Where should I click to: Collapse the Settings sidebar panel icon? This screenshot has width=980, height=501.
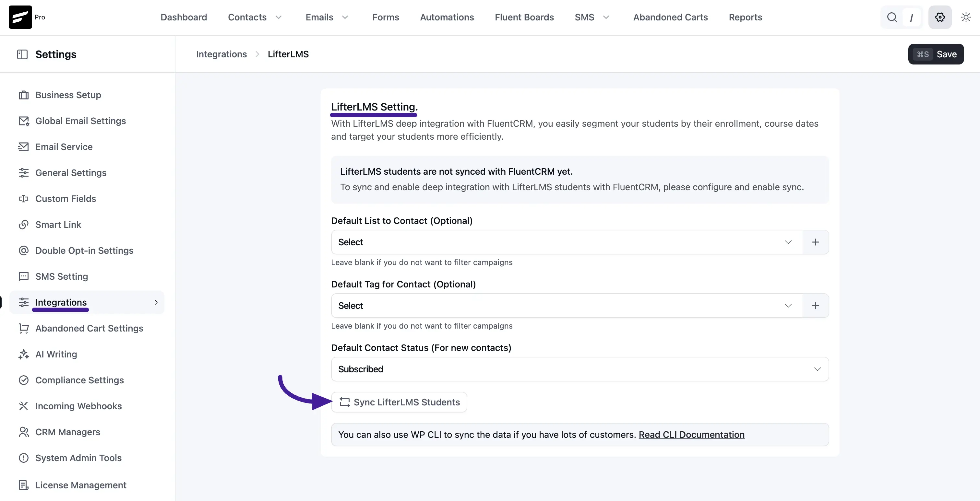click(x=22, y=54)
